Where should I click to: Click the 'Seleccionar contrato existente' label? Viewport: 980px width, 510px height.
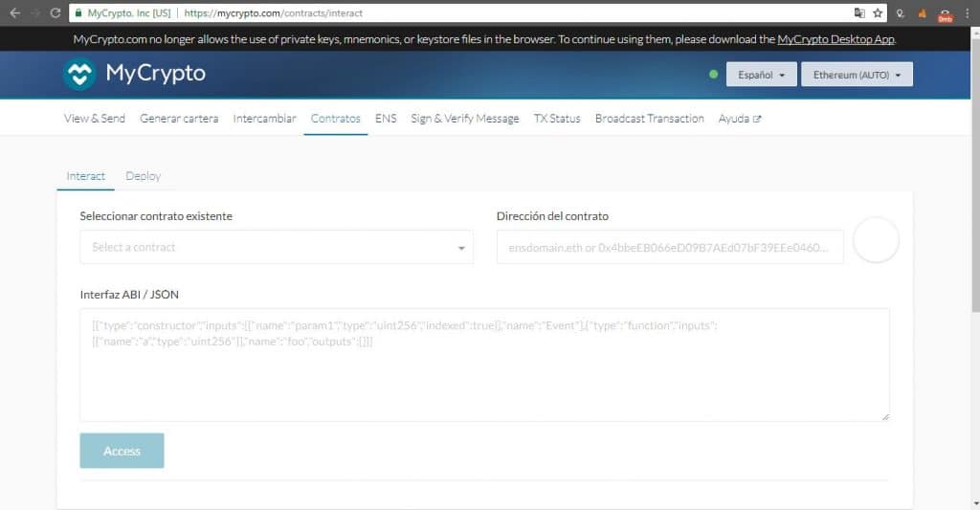point(156,215)
